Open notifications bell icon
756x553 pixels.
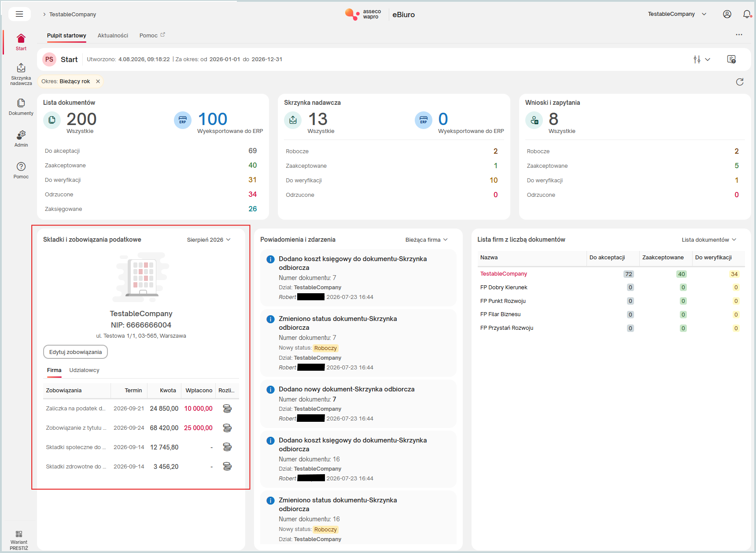747,14
